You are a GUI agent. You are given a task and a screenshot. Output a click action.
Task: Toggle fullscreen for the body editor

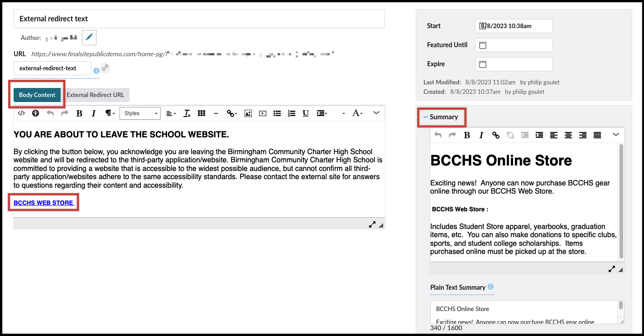372,224
